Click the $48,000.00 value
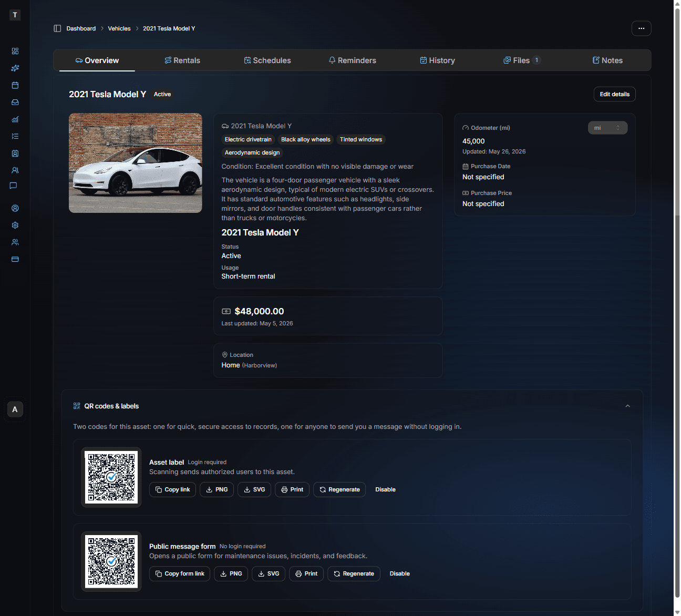 259,311
